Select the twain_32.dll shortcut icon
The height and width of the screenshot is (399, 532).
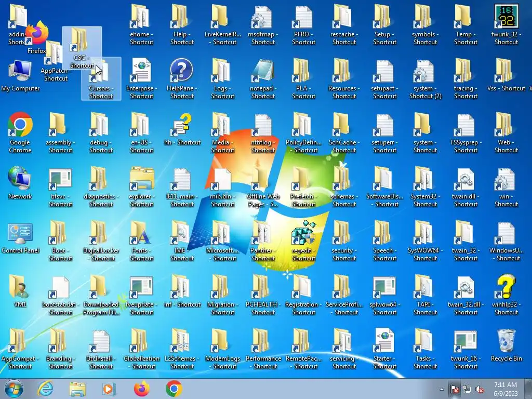pyautogui.click(x=465, y=295)
